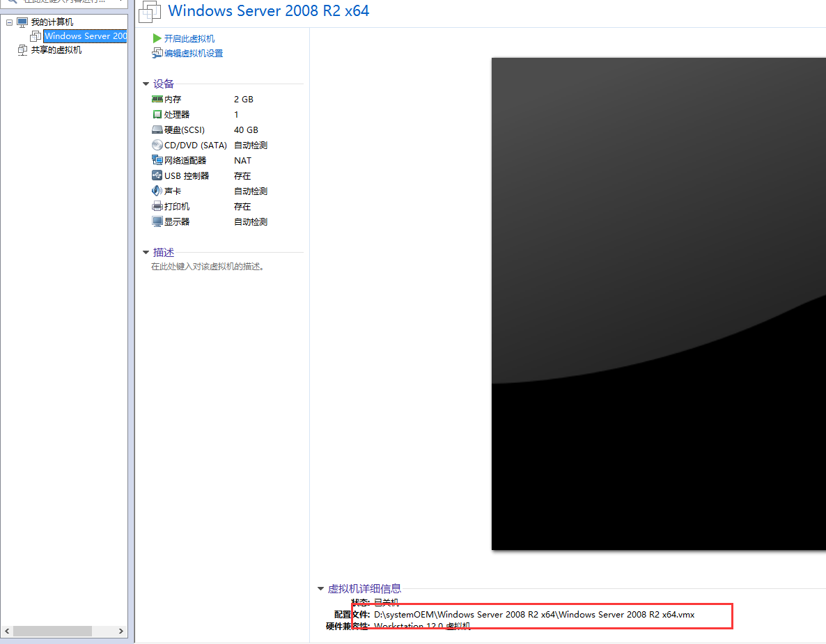Select 共享的虚拟机 in library tree
Image resolution: width=826 pixels, height=644 pixels.
pyautogui.click(x=56, y=50)
